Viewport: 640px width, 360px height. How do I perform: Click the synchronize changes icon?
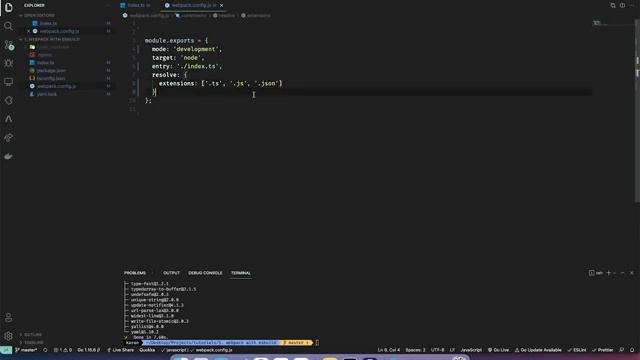45,350
